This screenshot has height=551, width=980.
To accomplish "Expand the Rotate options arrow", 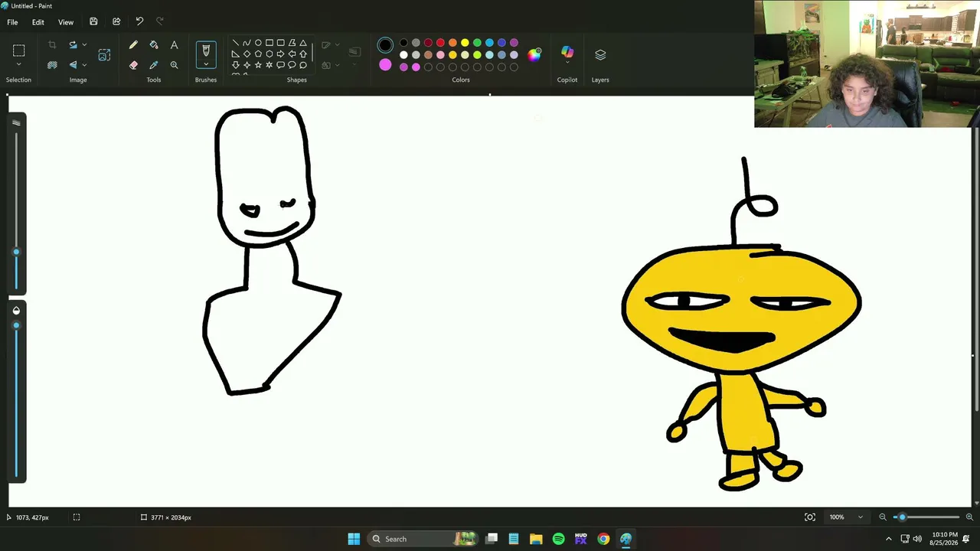I will pyautogui.click(x=84, y=45).
